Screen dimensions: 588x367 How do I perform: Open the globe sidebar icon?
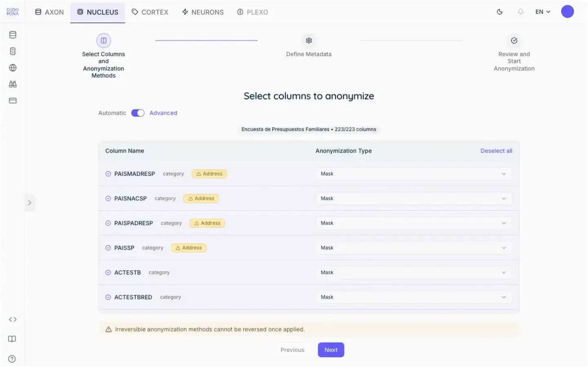click(13, 68)
